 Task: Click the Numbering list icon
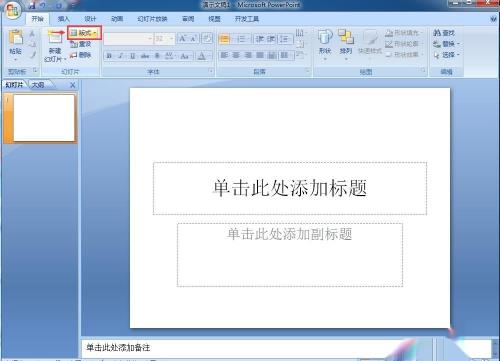[x=242, y=39]
